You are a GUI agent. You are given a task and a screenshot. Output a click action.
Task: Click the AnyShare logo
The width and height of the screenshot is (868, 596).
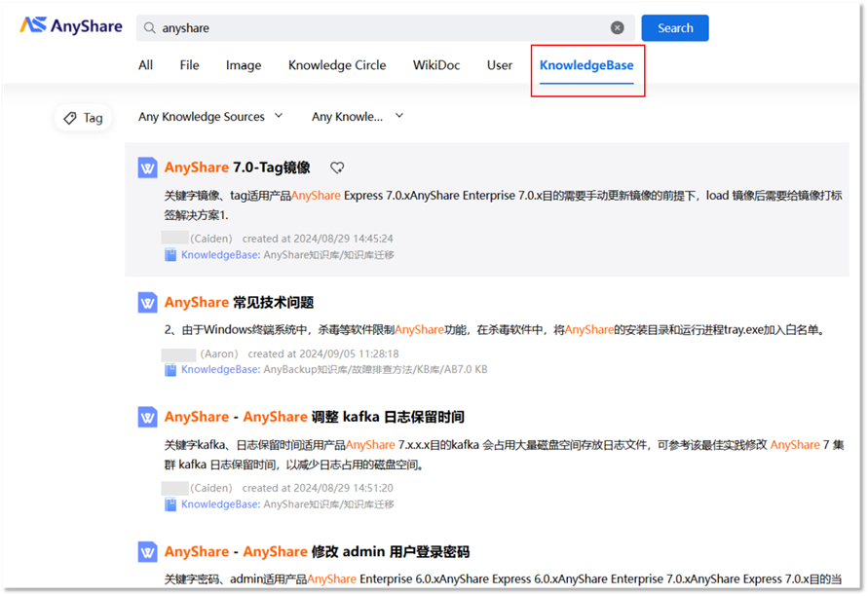coord(71,26)
